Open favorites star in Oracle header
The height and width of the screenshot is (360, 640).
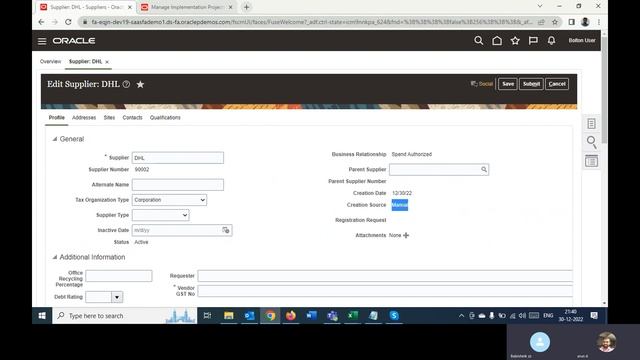515,40
